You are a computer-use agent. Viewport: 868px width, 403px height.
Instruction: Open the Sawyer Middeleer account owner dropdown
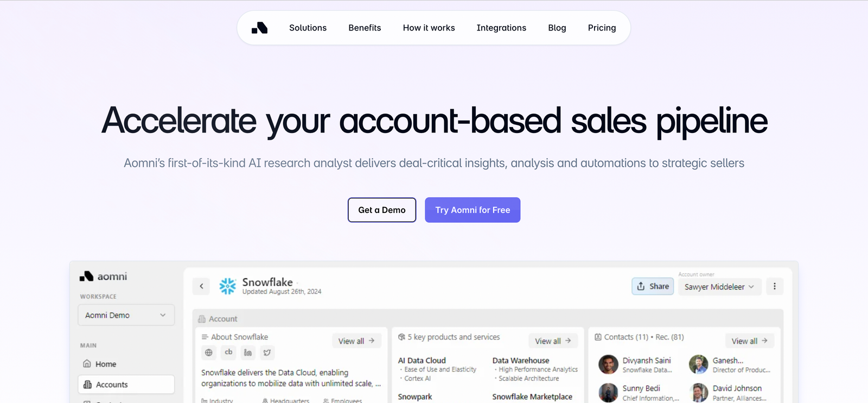[x=719, y=286]
